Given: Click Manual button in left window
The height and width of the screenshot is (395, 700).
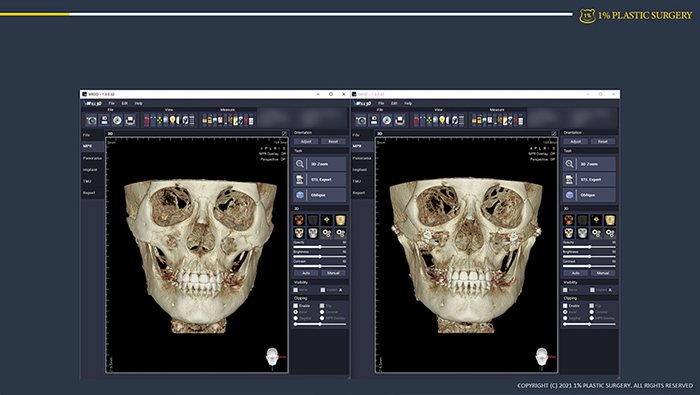Looking at the screenshot, I should pyautogui.click(x=333, y=273).
